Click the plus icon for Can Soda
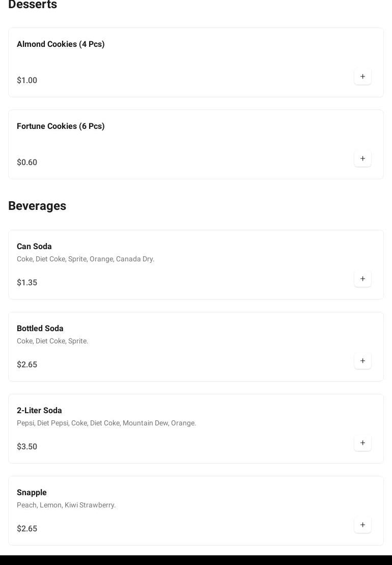The width and height of the screenshot is (392, 565). pos(362,279)
